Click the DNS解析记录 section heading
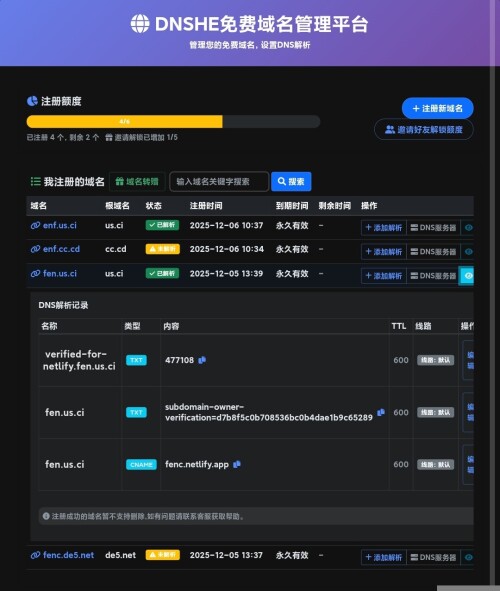 pyautogui.click(x=63, y=305)
